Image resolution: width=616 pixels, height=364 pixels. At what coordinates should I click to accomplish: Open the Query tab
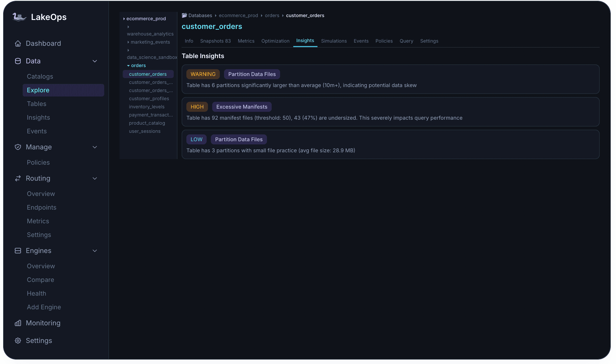pos(406,41)
